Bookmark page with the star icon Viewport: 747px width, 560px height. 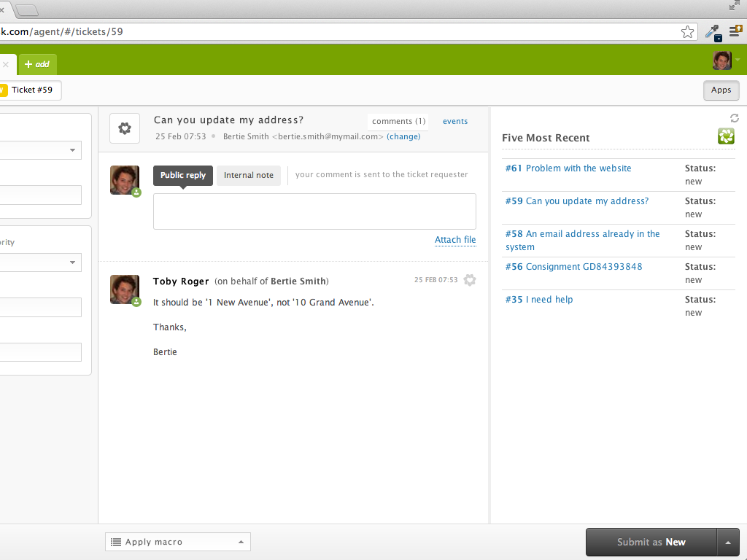click(x=687, y=31)
